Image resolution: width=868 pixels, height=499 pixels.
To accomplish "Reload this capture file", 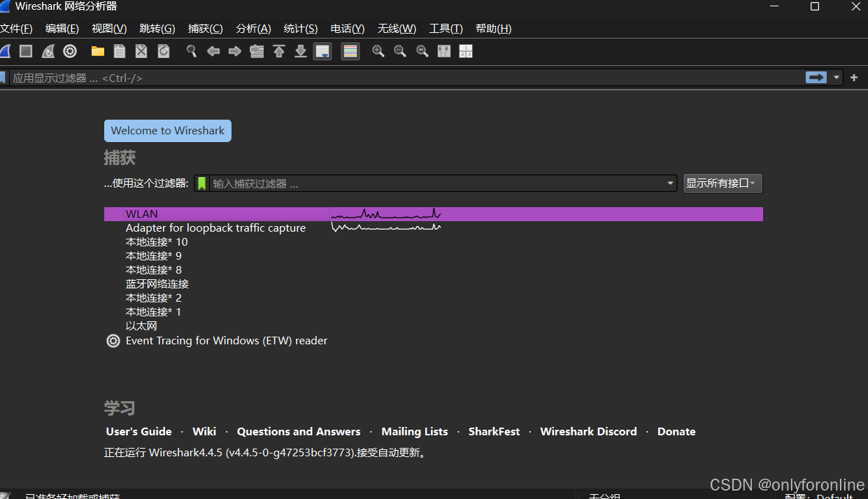I will (163, 51).
